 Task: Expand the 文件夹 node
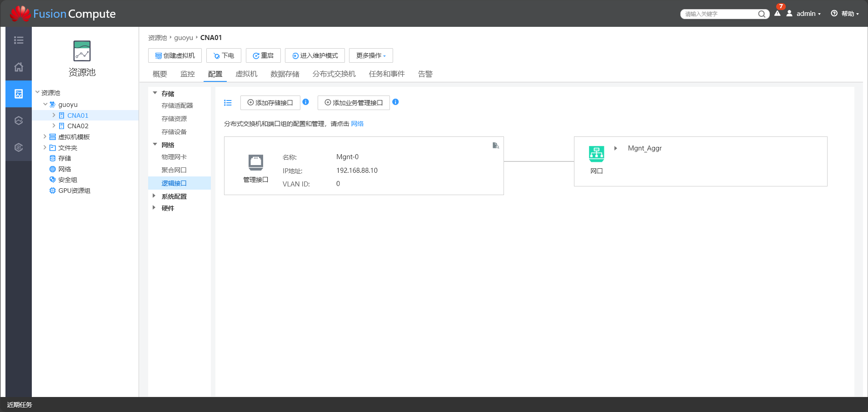45,147
